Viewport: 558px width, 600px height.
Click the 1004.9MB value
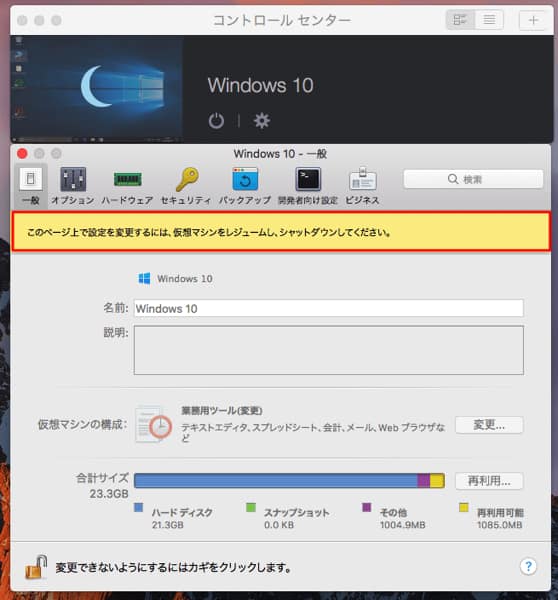pos(402,525)
